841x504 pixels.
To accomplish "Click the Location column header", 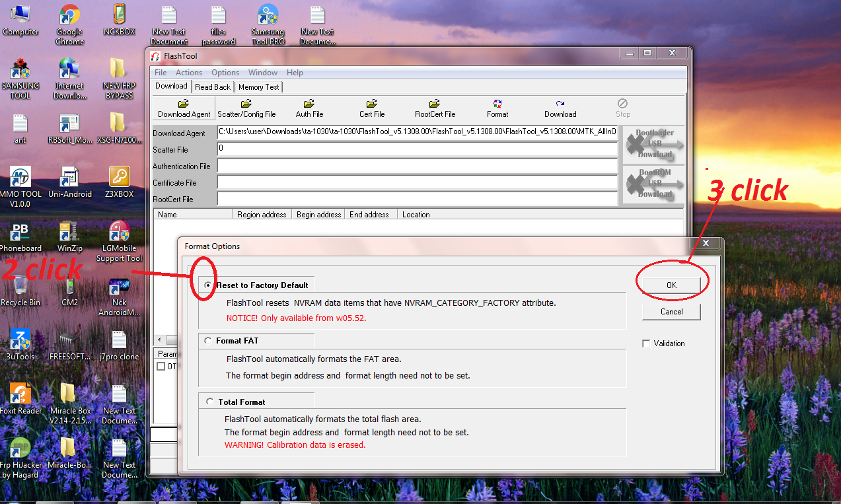I will point(540,215).
